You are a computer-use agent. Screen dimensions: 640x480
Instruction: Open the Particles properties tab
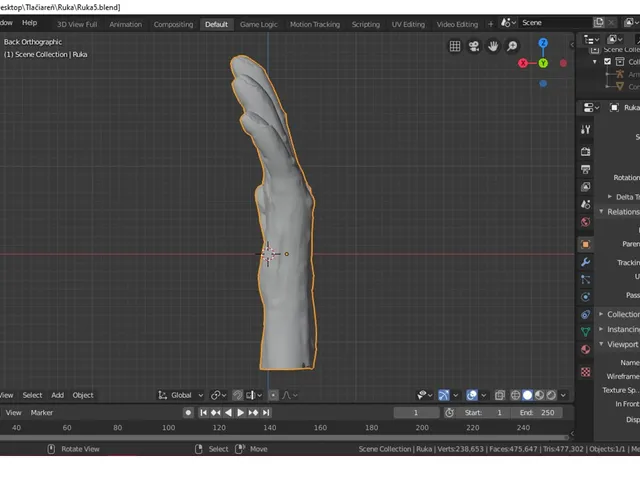point(585,280)
